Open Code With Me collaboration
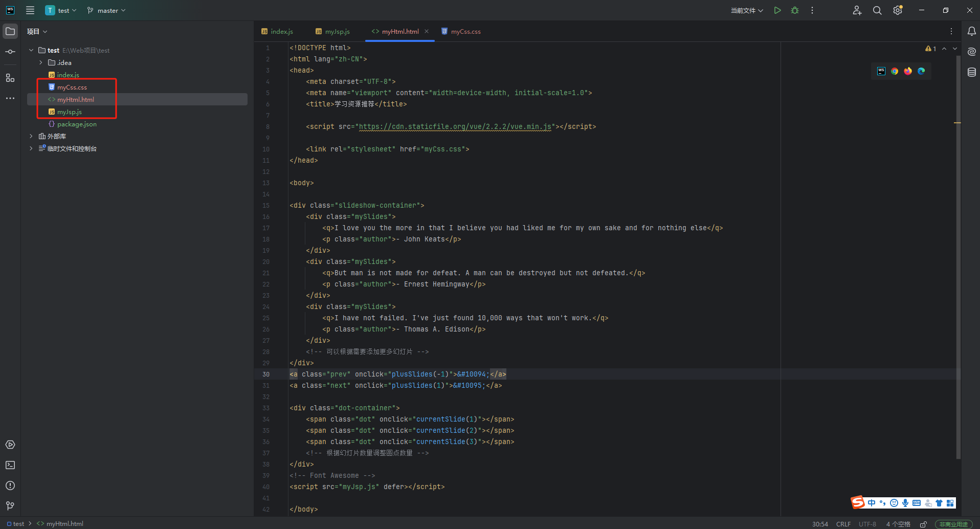The height and width of the screenshot is (529, 980). 857,10
